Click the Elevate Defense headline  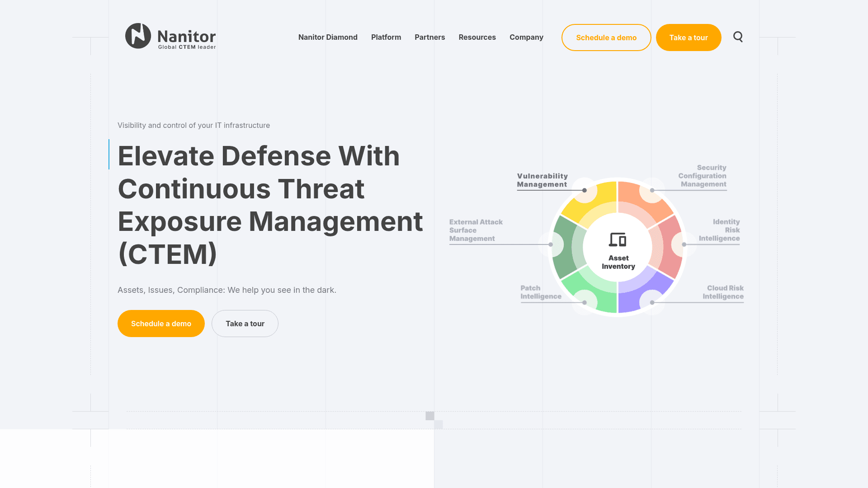[x=270, y=205]
